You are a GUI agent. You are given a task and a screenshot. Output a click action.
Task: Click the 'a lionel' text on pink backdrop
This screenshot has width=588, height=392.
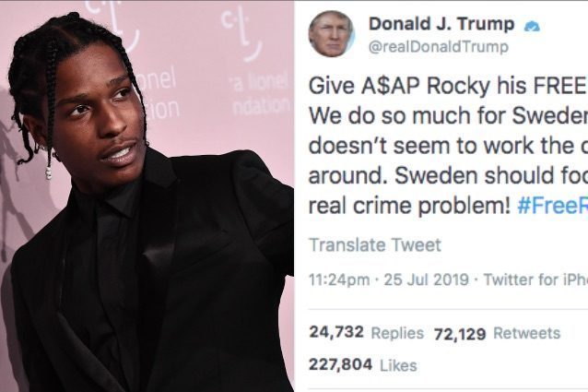(260, 83)
